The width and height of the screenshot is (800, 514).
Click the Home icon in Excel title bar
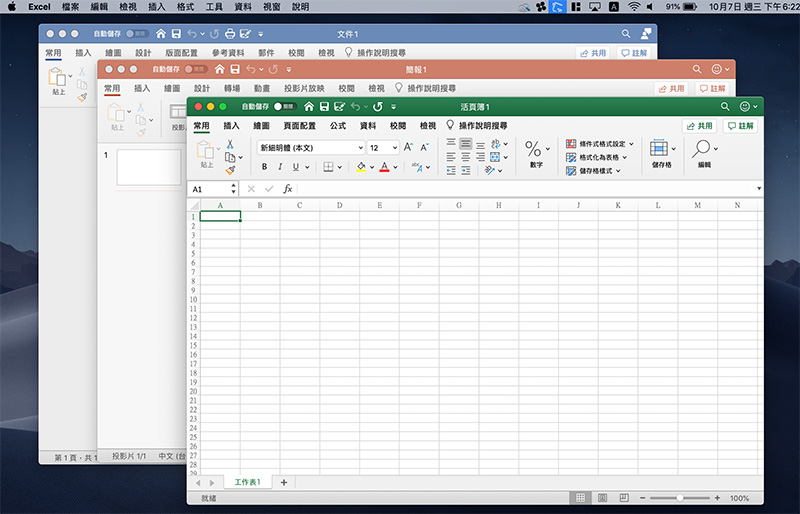coord(309,107)
